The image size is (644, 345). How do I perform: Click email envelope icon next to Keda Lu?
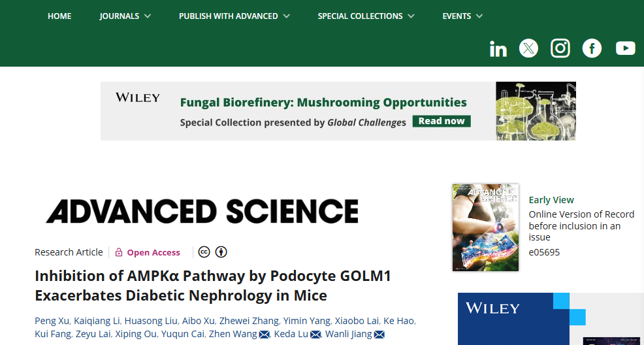[315, 335]
